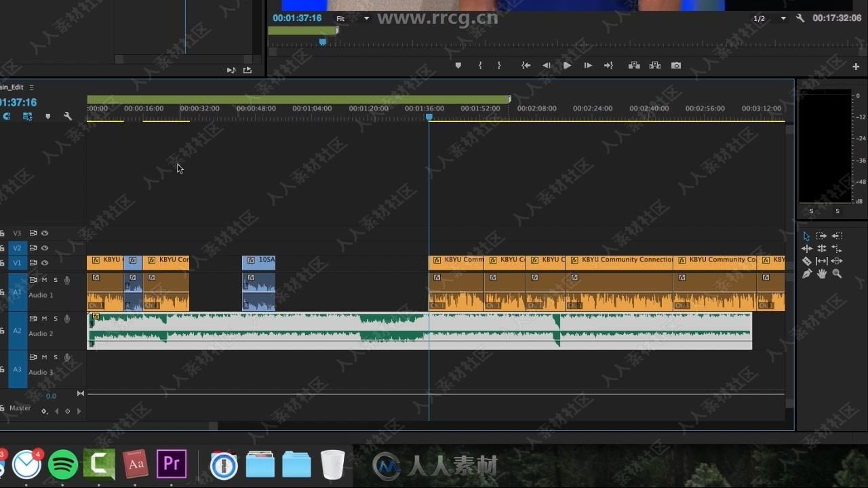Toggle V2 track output eye
The height and width of the screenshot is (488, 868).
click(x=45, y=248)
